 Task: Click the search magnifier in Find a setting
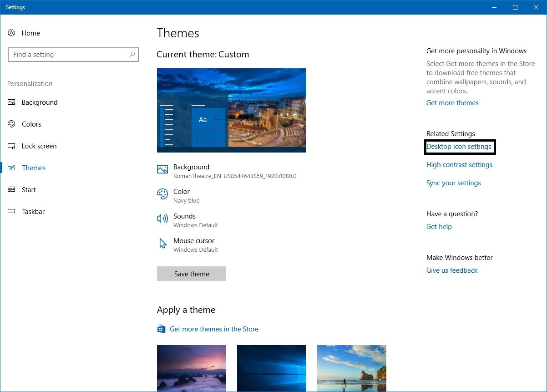tap(132, 55)
